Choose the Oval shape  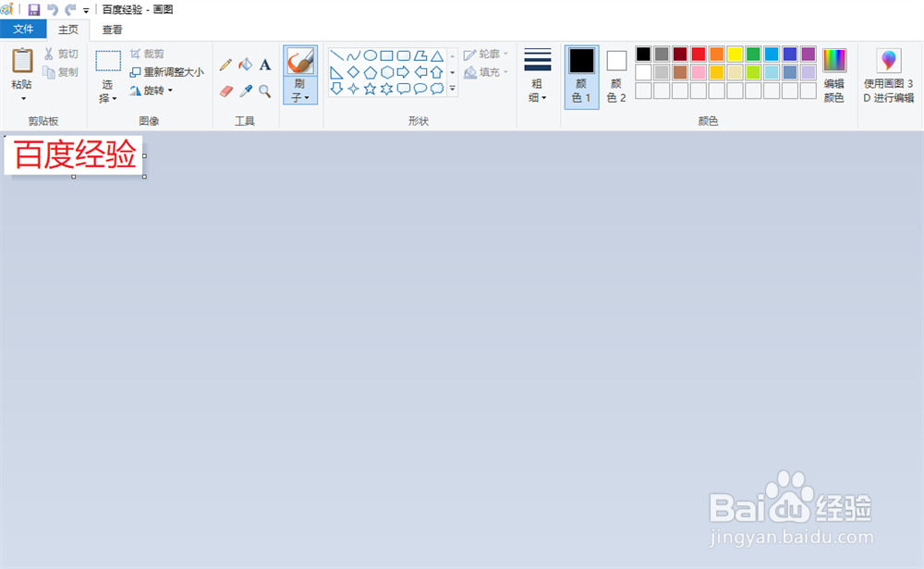click(x=371, y=56)
